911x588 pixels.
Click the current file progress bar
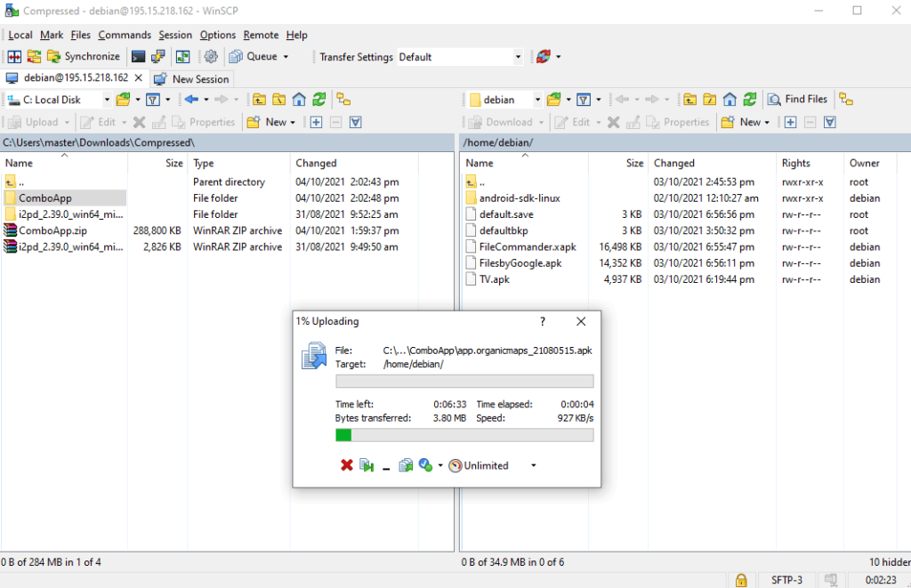click(x=464, y=381)
